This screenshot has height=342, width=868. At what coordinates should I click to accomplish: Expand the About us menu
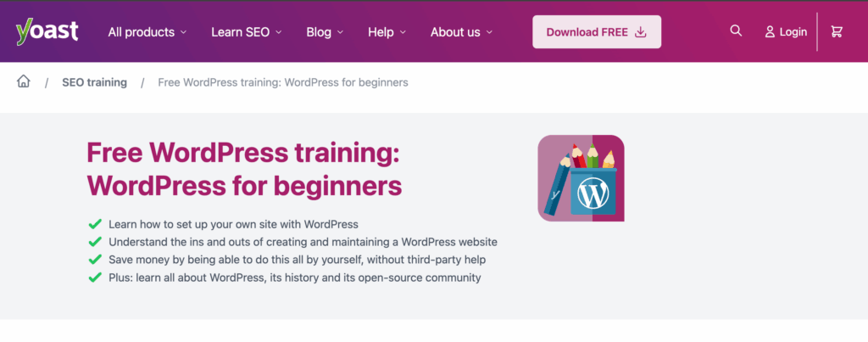(462, 32)
